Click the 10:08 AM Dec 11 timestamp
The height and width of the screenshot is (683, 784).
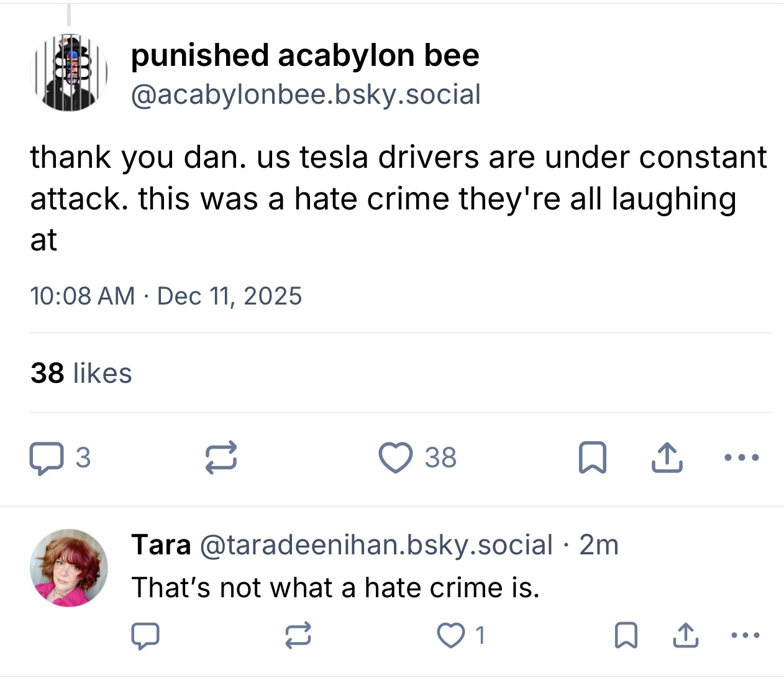pos(166,296)
